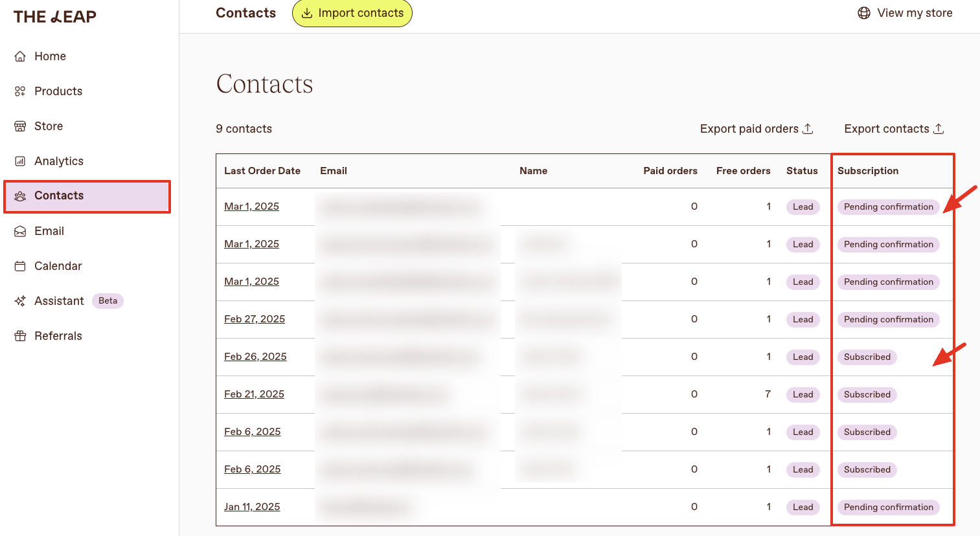980x536 pixels.
Task: Click Subscribed badge in Feb 21, 2025 row
Action: pos(867,394)
